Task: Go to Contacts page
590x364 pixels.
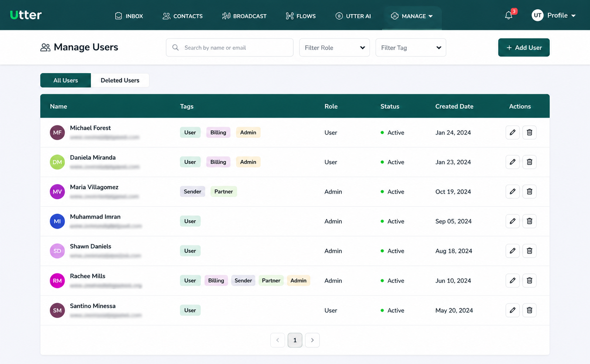Action: coord(183,16)
